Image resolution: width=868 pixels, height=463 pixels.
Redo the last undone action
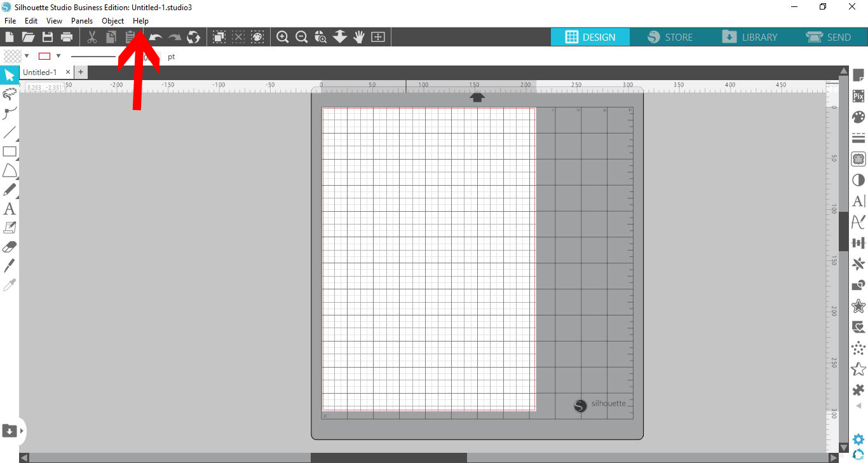pyautogui.click(x=175, y=38)
